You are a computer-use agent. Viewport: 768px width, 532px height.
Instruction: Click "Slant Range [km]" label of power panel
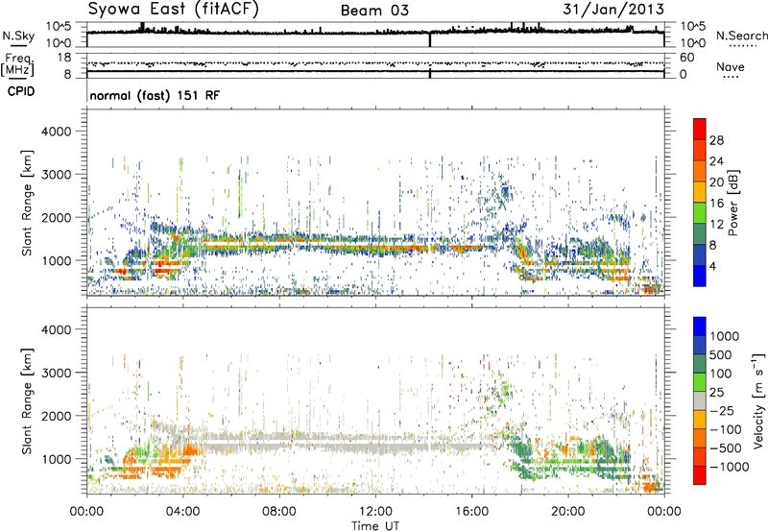27,203
